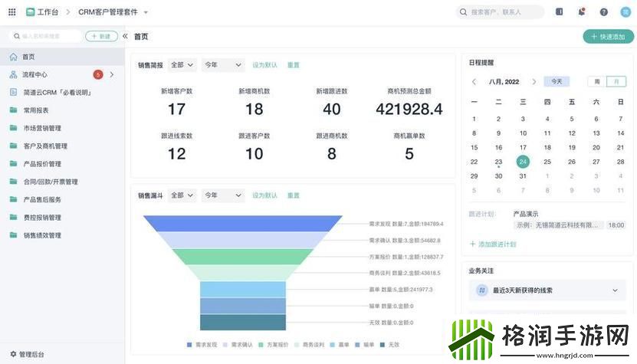Image resolution: width=637 pixels, height=364 pixels.
Task: Click the green 方案报价 funnel segment
Action: 243,257
